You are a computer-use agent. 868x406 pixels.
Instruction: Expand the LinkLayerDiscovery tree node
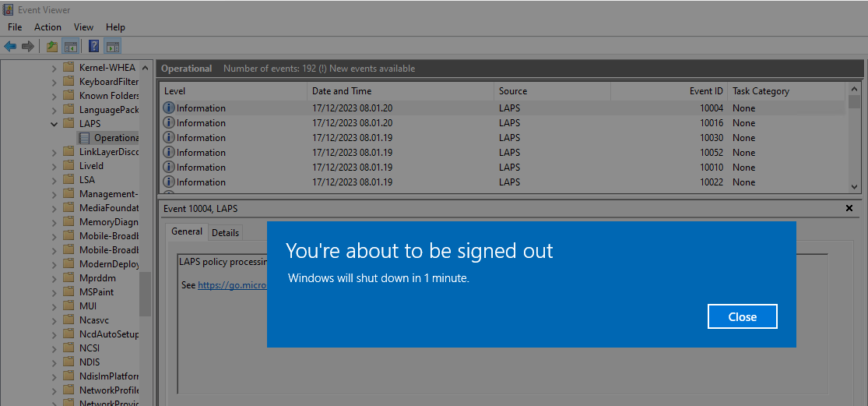click(x=54, y=152)
